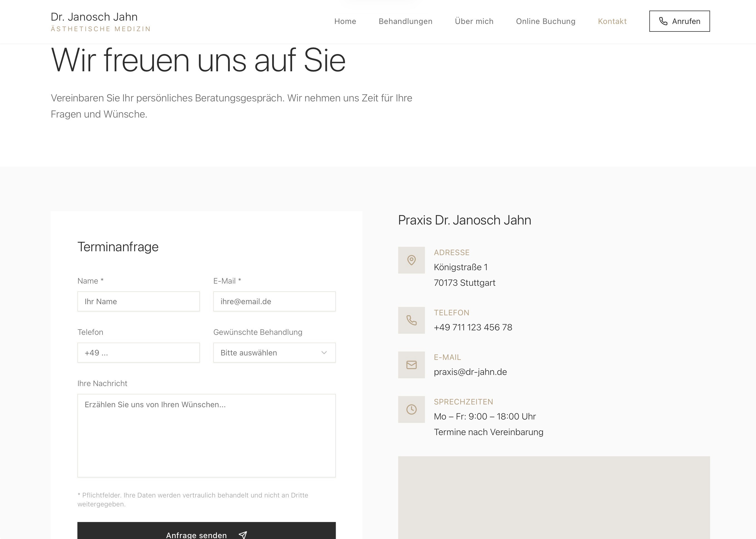Click into the Ihre Nachricht textarea
756x539 pixels.
[206, 435]
